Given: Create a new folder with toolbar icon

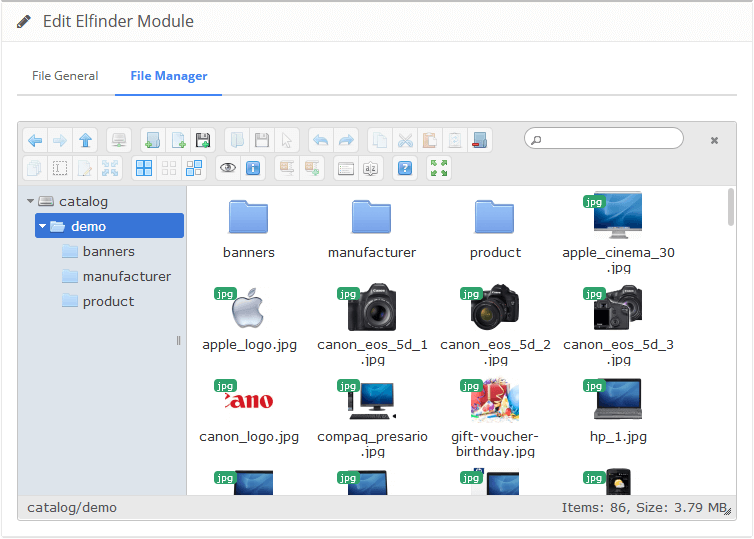Looking at the screenshot, I should 153,140.
